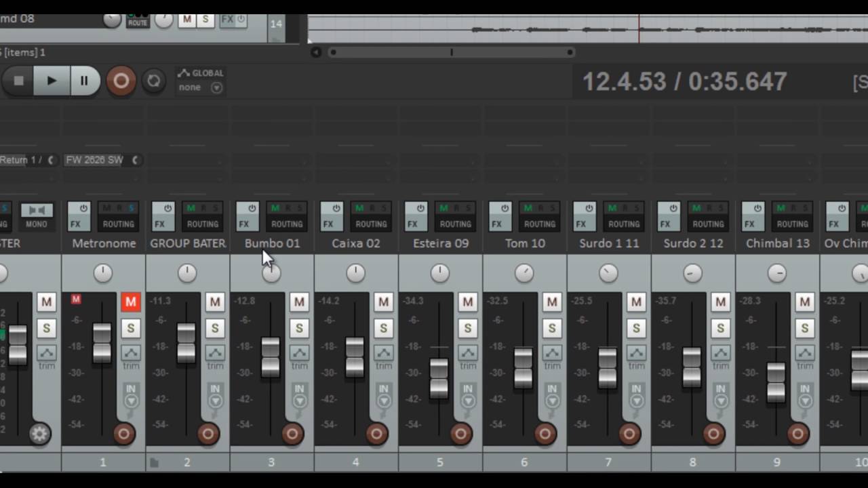Unmute the Metronome track
Screen dimensions: 868x488
point(131,302)
